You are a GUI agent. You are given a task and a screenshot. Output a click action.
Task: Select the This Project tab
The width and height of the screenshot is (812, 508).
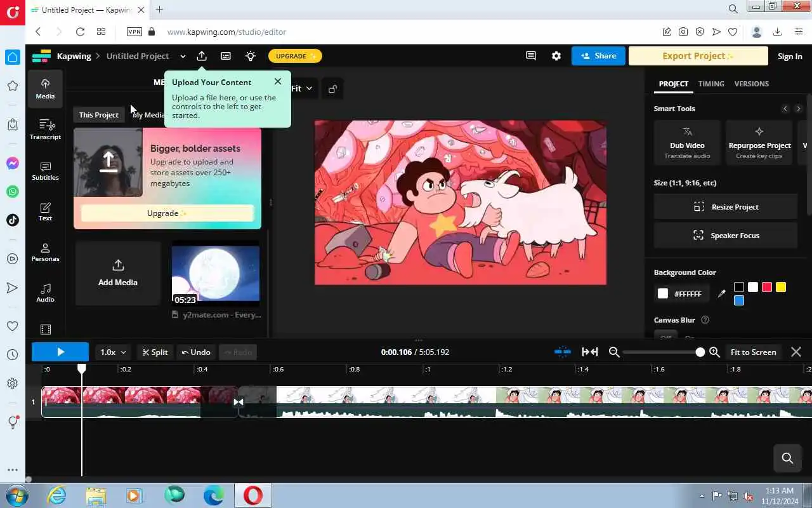click(99, 115)
